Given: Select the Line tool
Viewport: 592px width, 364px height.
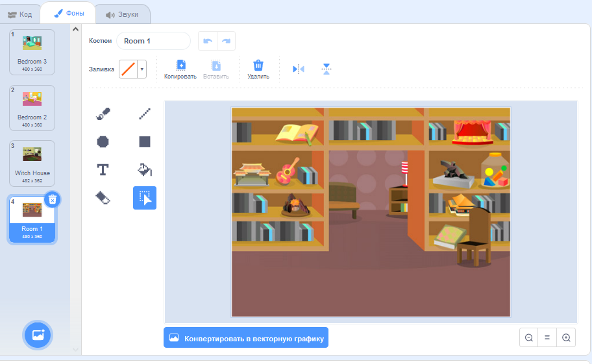Looking at the screenshot, I should [x=145, y=114].
